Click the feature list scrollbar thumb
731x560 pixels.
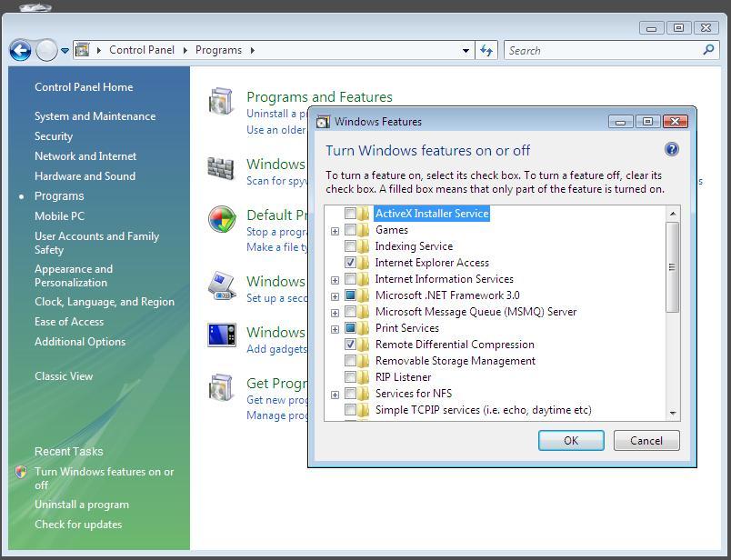(x=672, y=267)
